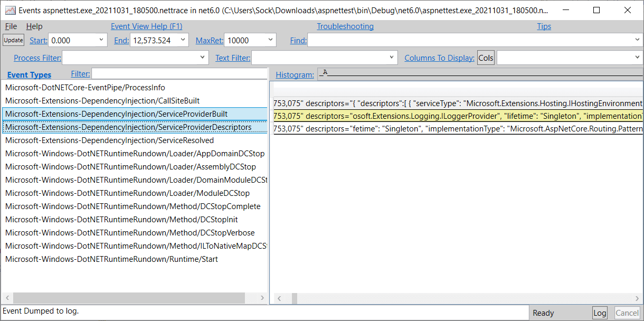Click the Filter label above event list

point(80,74)
